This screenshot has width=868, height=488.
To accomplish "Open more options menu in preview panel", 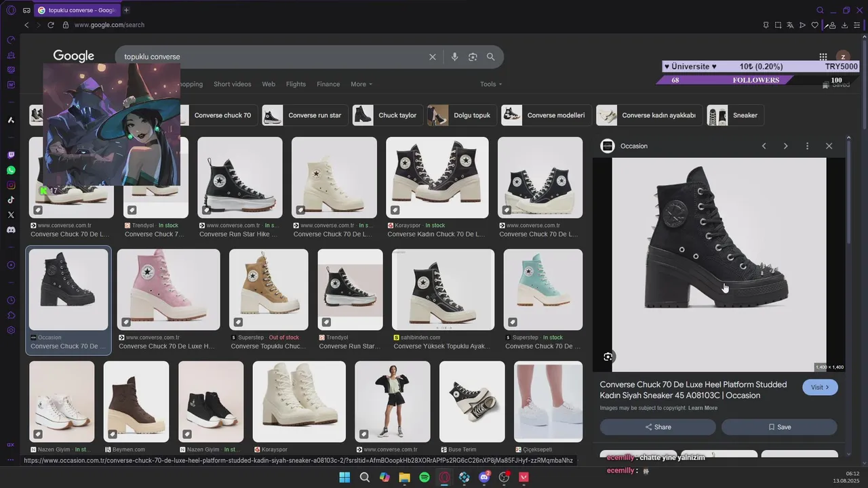I will pos(807,146).
